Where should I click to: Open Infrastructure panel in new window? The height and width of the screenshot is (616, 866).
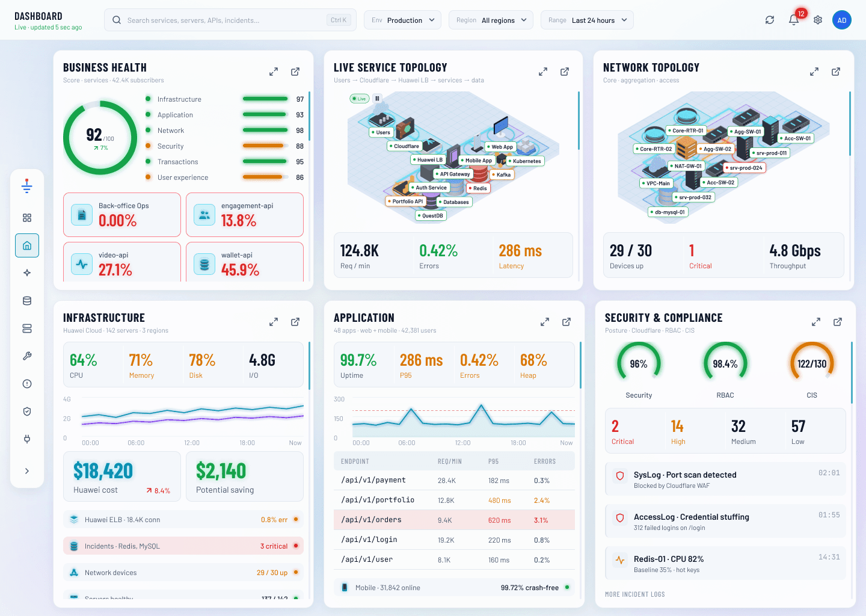295,322
